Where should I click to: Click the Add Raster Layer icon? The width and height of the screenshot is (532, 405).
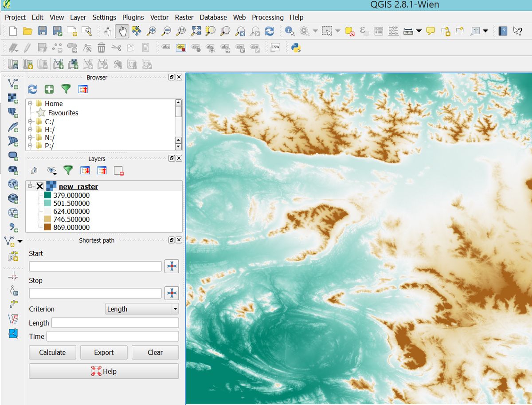click(13, 97)
